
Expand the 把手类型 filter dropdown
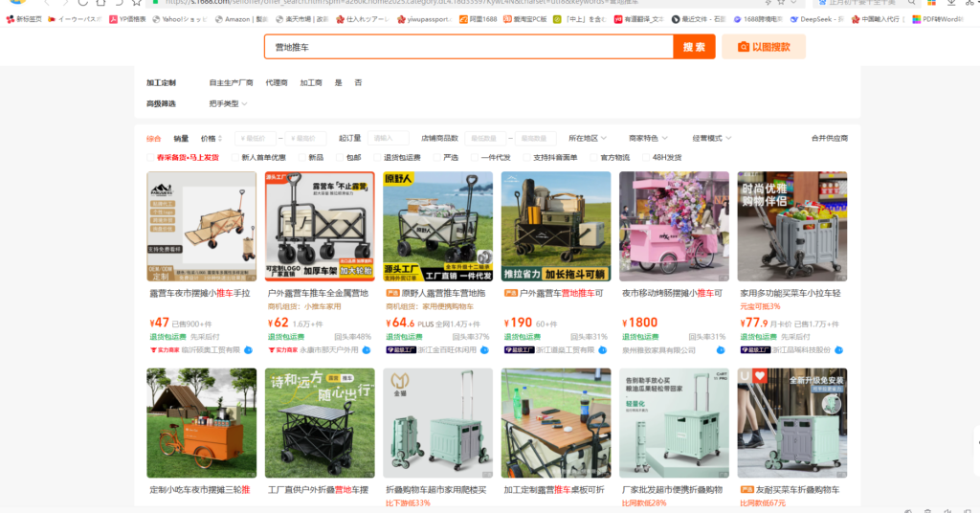[228, 103]
